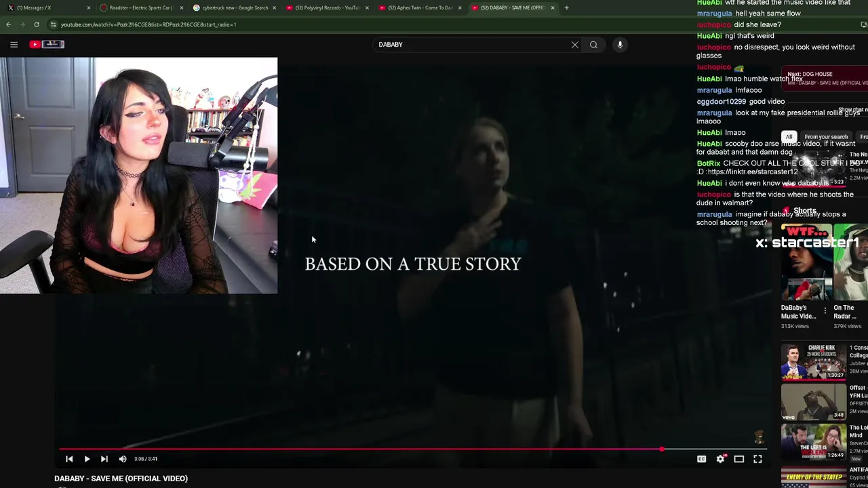868x488 pixels.
Task: Click the streamer webcam overlay
Action: pos(138,176)
